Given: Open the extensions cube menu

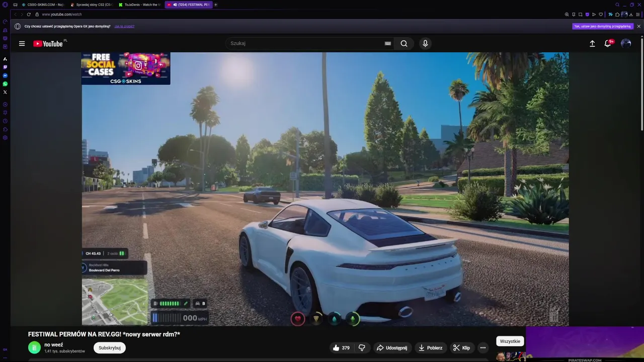Looking at the screenshot, I should click(x=617, y=15).
